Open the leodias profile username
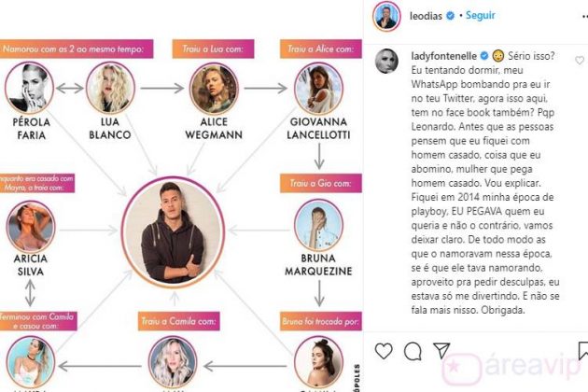Viewport: 588px width, 392px height. pos(426,16)
